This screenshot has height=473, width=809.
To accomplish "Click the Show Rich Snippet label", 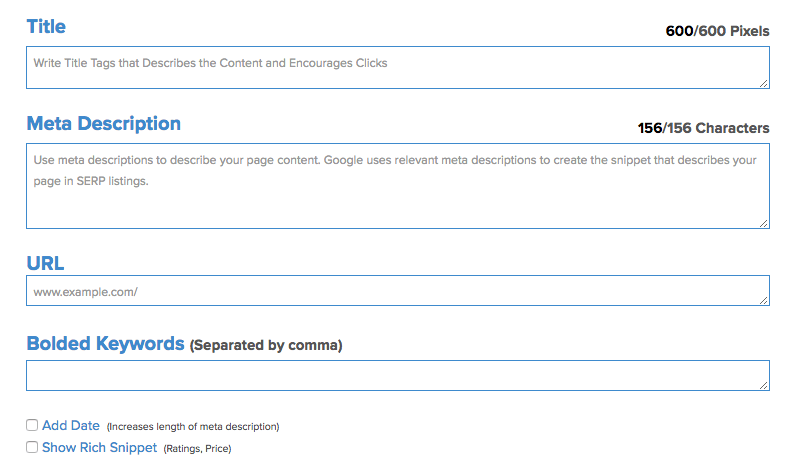I will 99,448.
